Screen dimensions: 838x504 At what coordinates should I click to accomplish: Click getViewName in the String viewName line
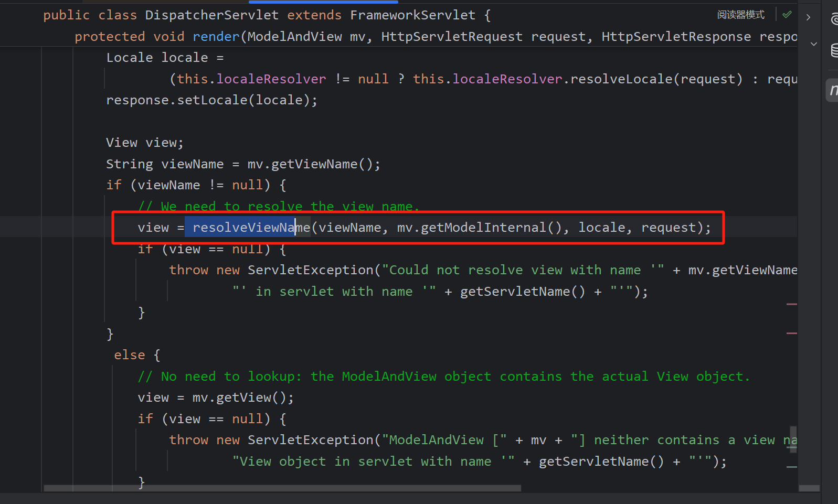(x=314, y=164)
